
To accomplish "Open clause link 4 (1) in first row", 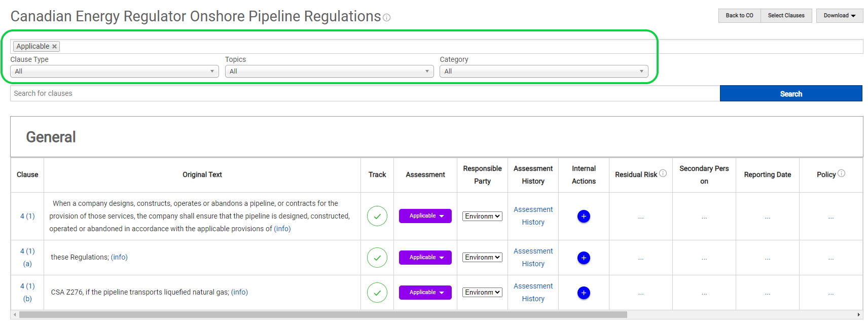I will 27,216.
